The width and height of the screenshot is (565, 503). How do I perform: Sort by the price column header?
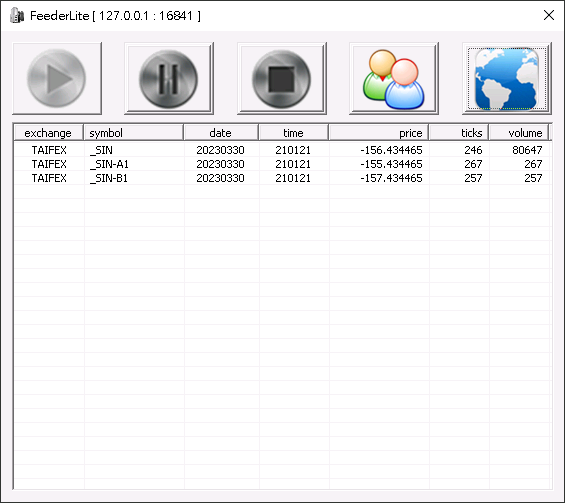point(378,133)
